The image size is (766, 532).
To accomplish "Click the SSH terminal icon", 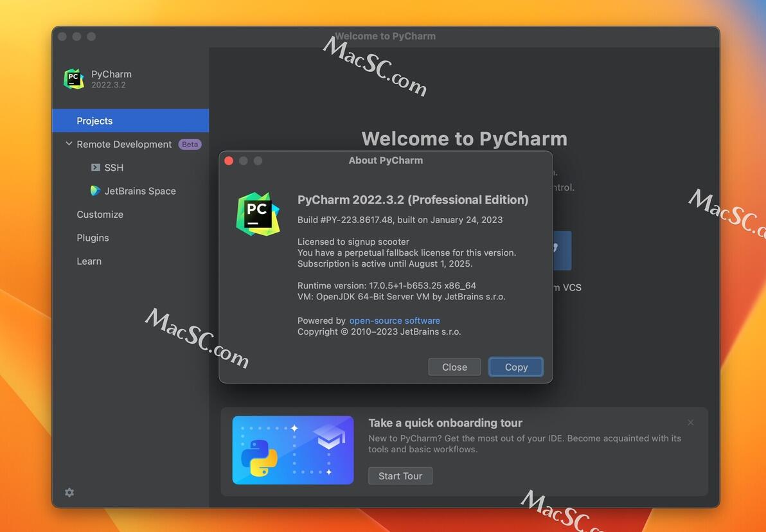I will click(96, 168).
